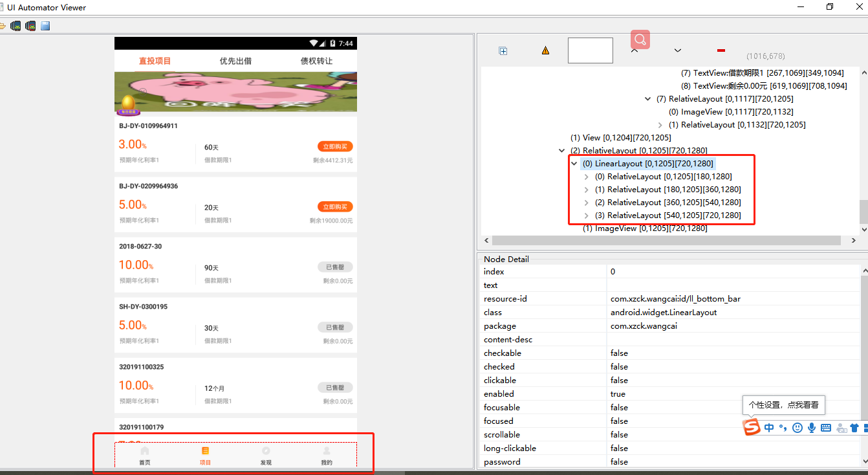Expand all nodes with the plus icon
Image resolution: width=868 pixels, height=475 pixels.
click(503, 51)
